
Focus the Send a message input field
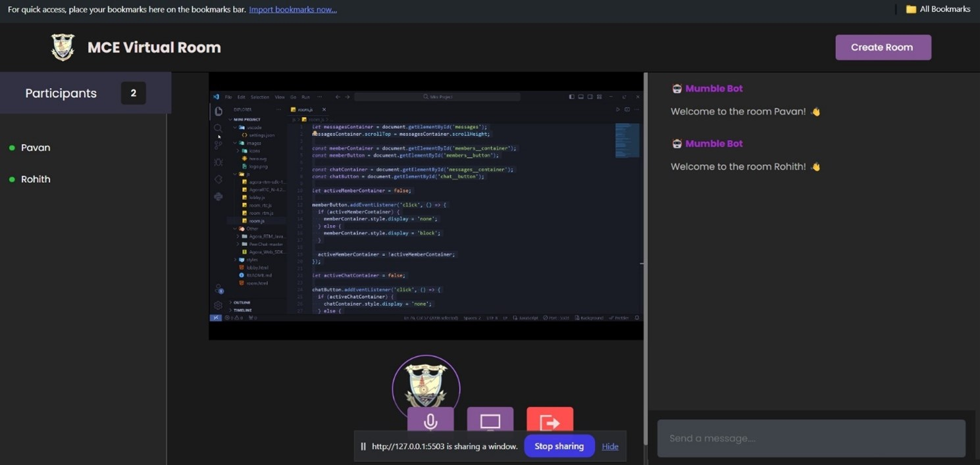(812, 438)
